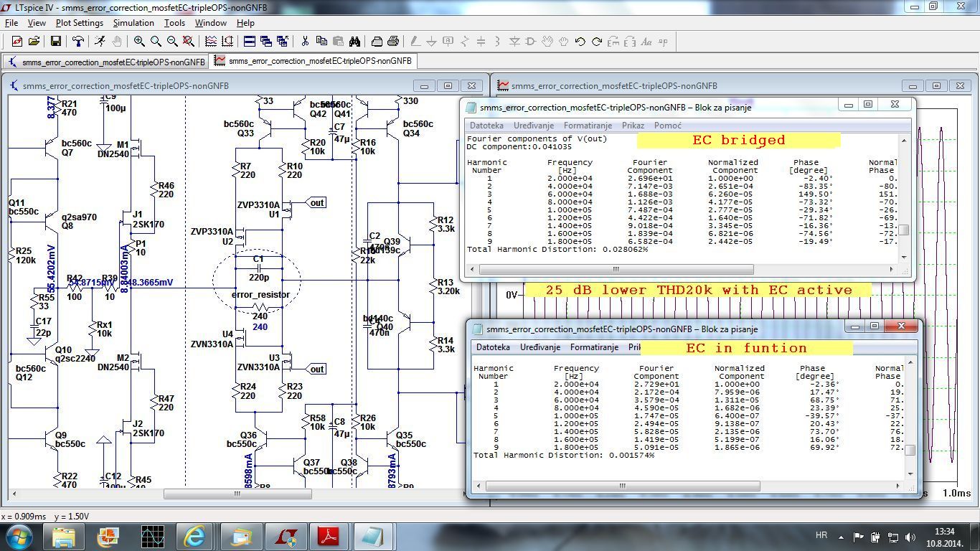Click the error_resistor label in schematic
This screenshot has height=551, width=980.
(x=260, y=295)
